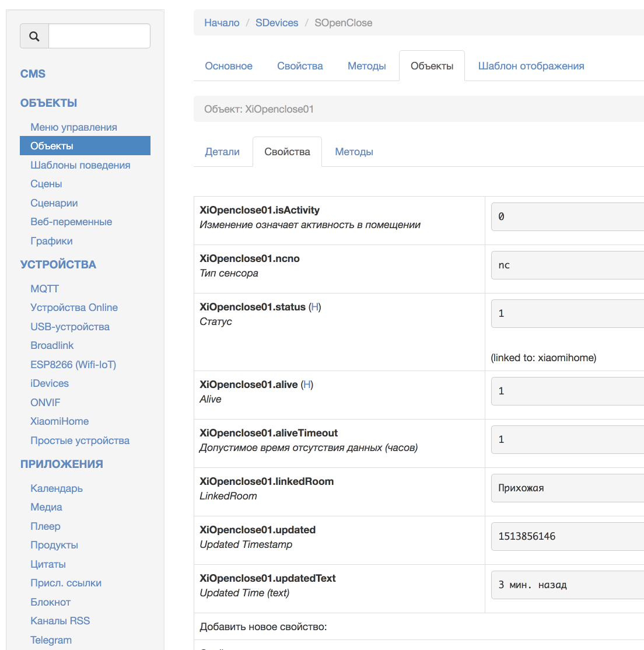The height and width of the screenshot is (650, 644).
Task: Click the sidebar search text field
Action: click(x=99, y=36)
